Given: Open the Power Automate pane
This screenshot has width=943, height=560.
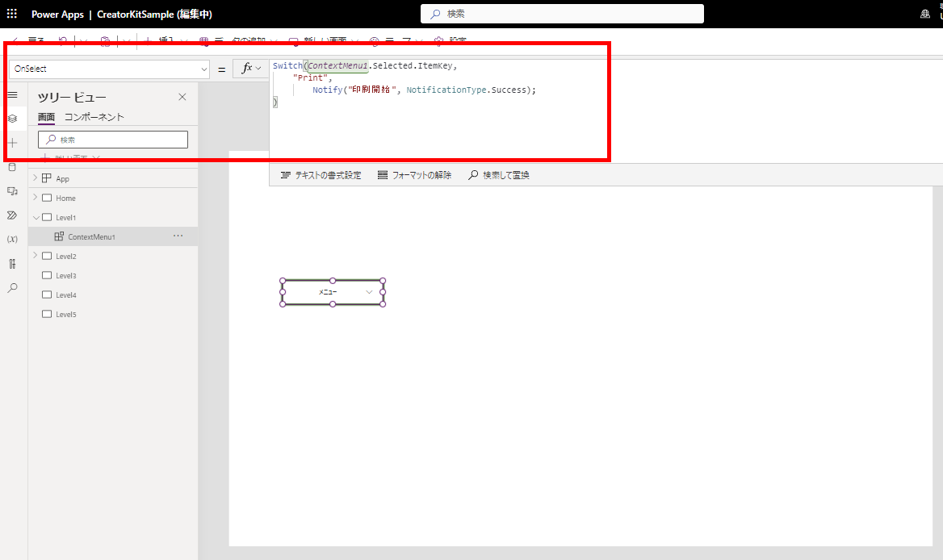Looking at the screenshot, I should (x=12, y=214).
